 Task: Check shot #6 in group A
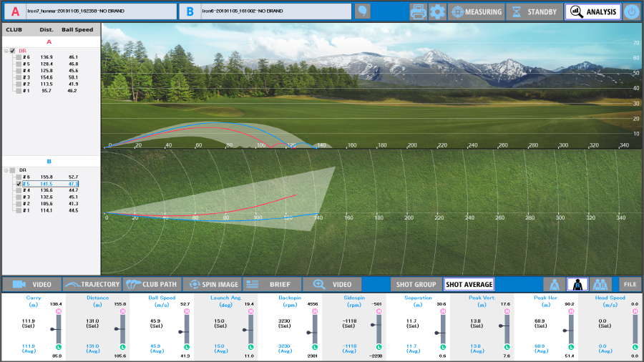19,57
